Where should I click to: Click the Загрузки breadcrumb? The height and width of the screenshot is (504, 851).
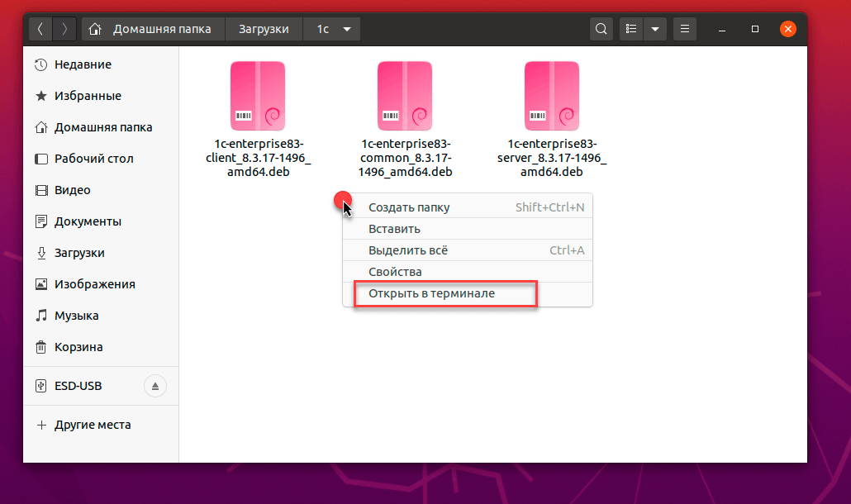(264, 29)
